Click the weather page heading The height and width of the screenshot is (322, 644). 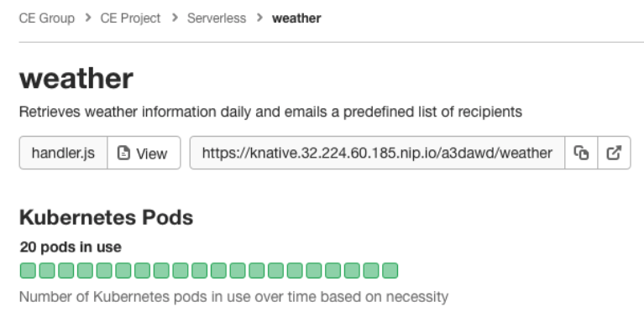click(76, 78)
